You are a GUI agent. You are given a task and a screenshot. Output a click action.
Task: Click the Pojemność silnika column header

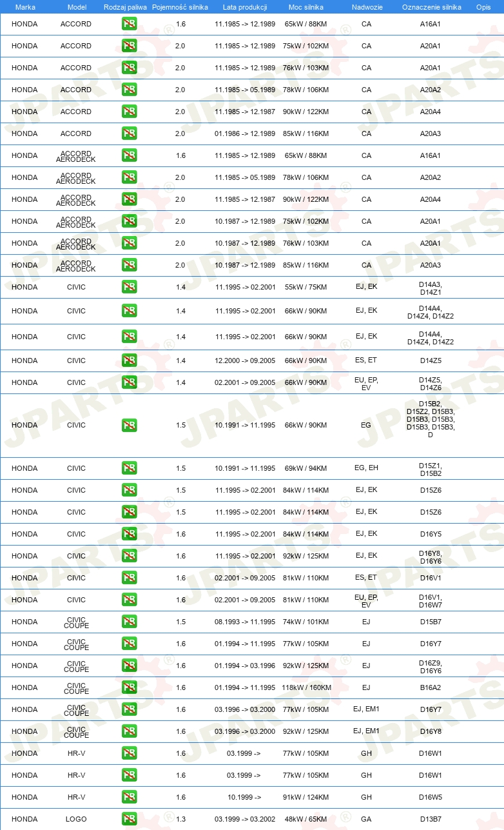[180, 7]
